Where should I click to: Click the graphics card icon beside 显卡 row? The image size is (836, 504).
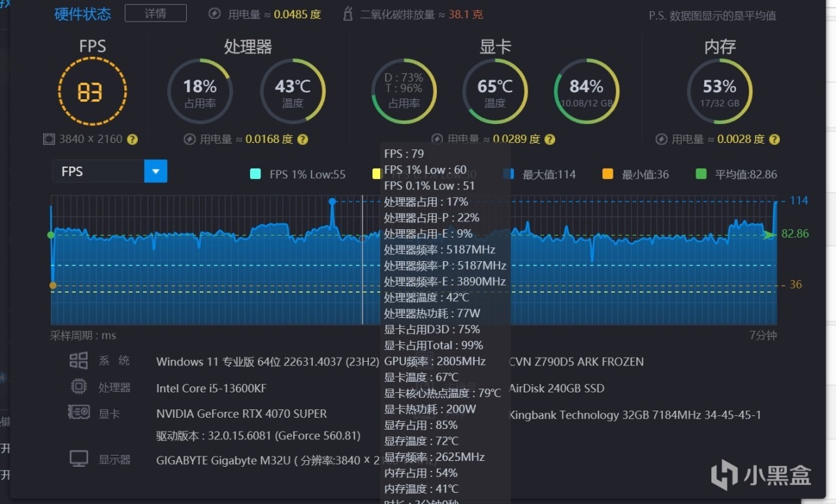78,413
